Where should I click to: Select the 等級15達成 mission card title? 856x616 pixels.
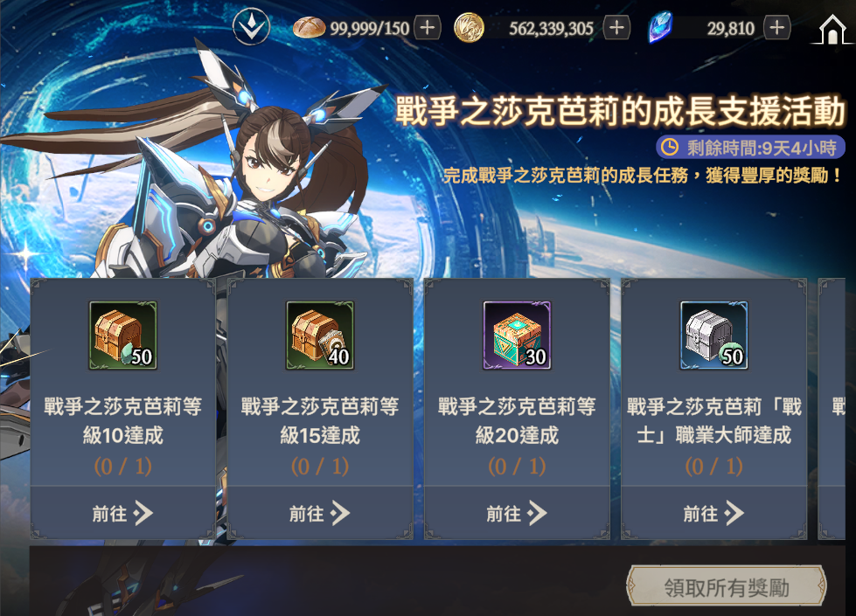[x=320, y=420]
